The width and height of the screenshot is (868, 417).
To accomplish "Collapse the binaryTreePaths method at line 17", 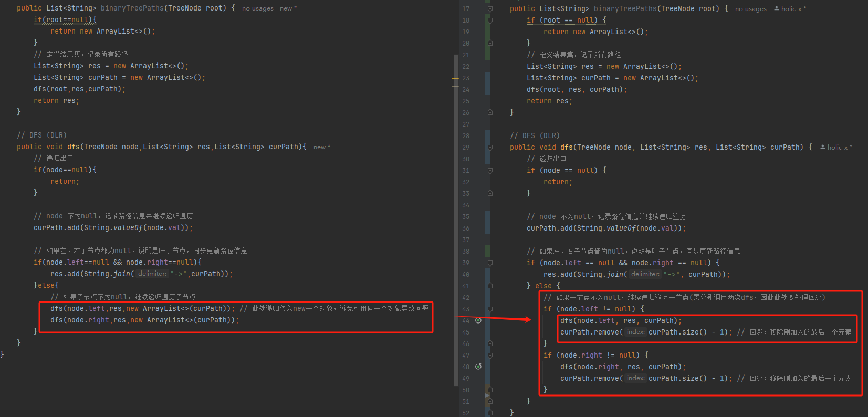I will pyautogui.click(x=490, y=9).
